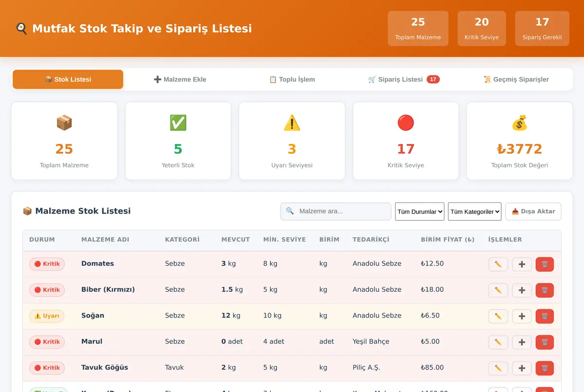Image resolution: width=584 pixels, height=392 pixels.
Task: Add stock to Marul row
Action: click(x=522, y=342)
